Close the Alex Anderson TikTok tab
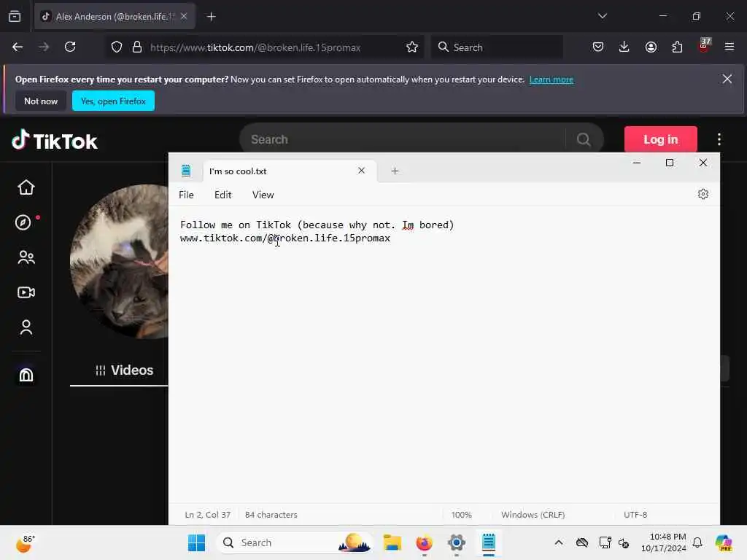This screenshot has width=747, height=560. pyautogui.click(x=184, y=17)
